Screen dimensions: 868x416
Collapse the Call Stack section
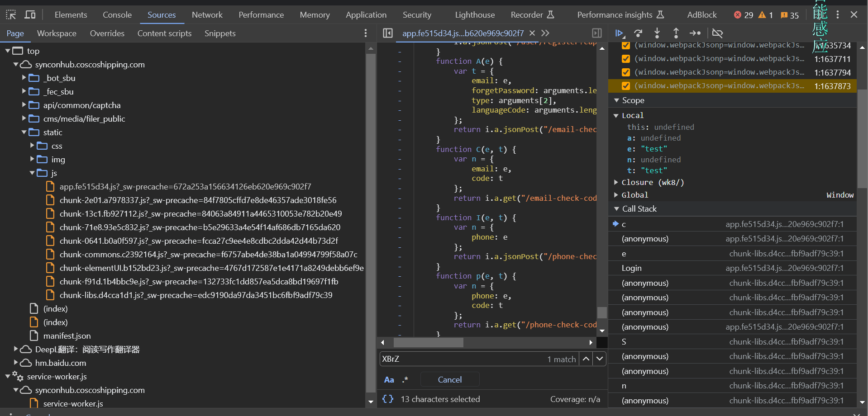click(616, 209)
